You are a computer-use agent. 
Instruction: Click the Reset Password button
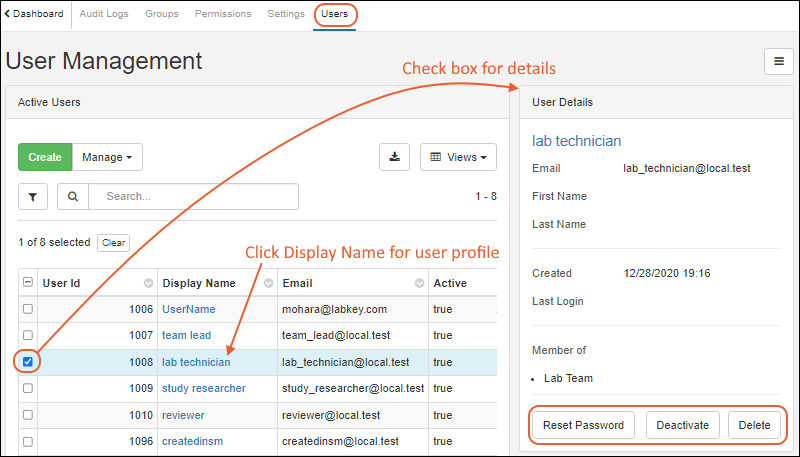pos(583,425)
